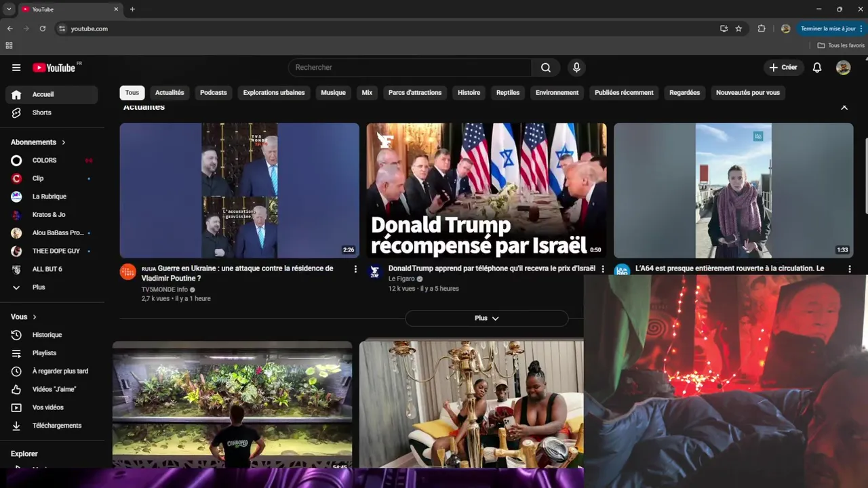This screenshot has width=868, height=488.
Task: Expand Abonnements section chevron
Action: [64, 142]
